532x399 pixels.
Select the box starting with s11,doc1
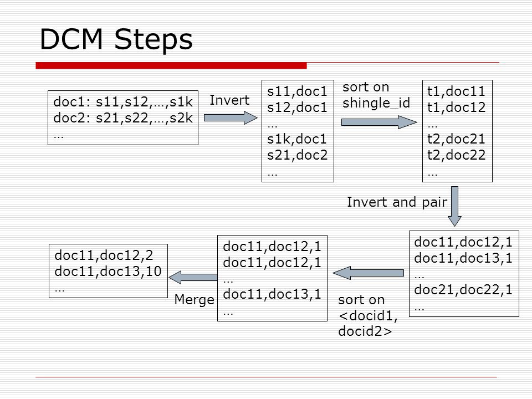pyautogui.click(x=298, y=131)
